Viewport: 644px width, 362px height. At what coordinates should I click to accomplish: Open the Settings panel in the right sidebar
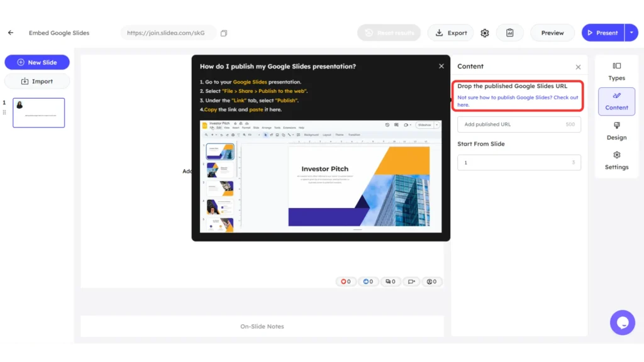pyautogui.click(x=616, y=162)
